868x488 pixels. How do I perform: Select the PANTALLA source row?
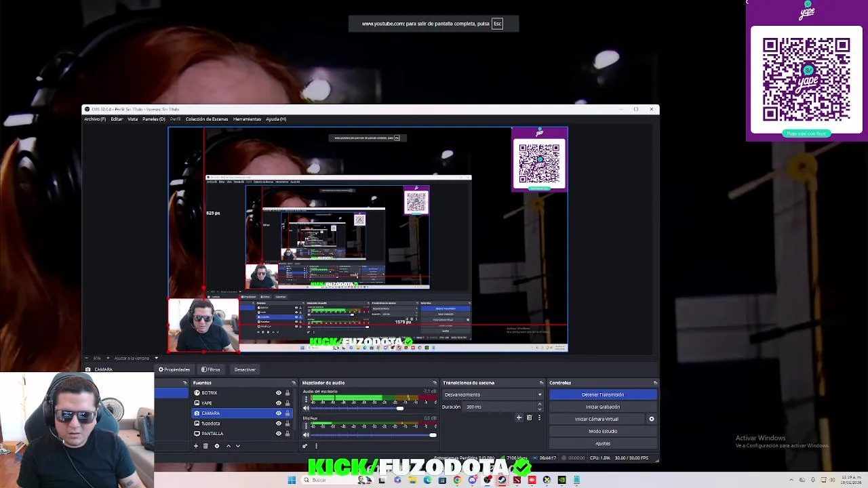[x=243, y=434]
